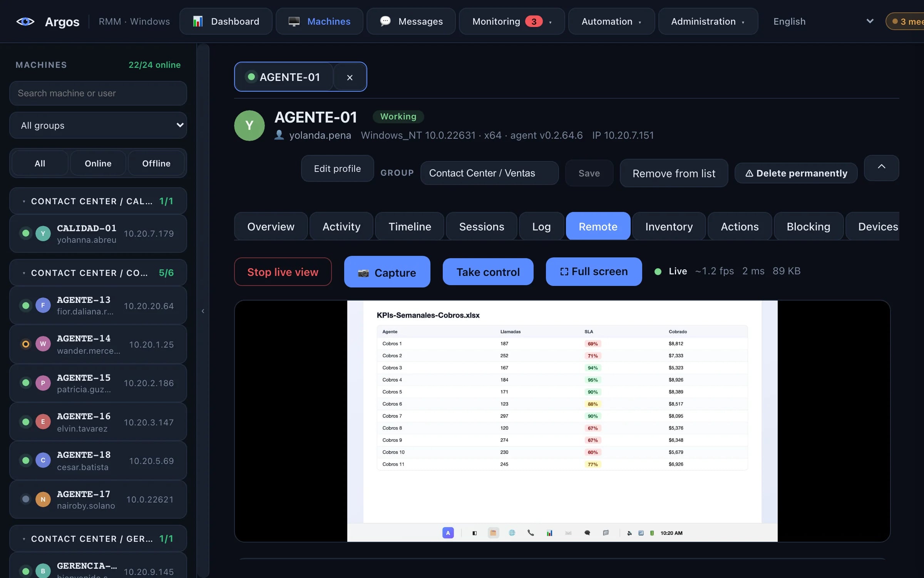
Task: Collapse the CONTACT CENTER / GER… group
Action: click(x=98, y=538)
